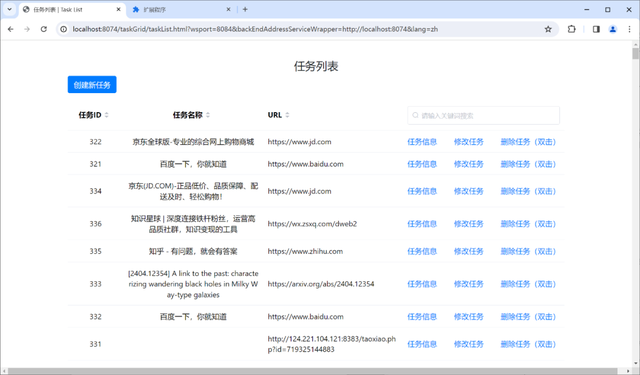Click 删除任务 for task 321
640x375 pixels.
528,164
